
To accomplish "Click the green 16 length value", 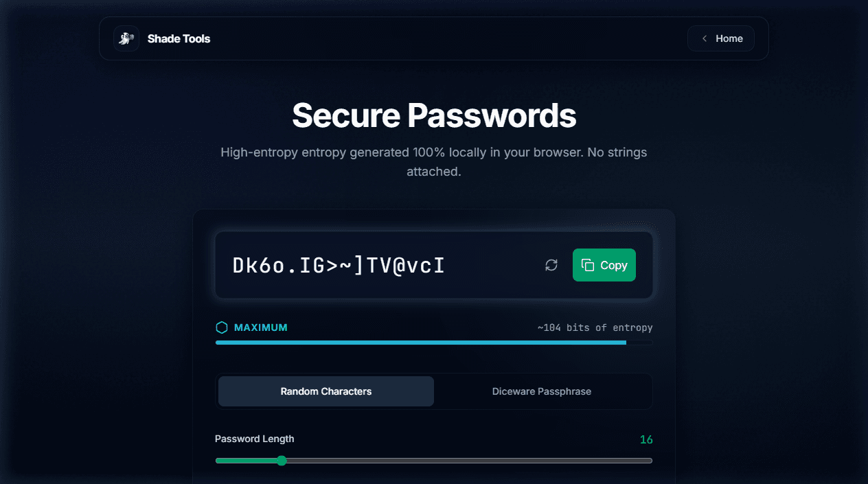I will [646, 439].
